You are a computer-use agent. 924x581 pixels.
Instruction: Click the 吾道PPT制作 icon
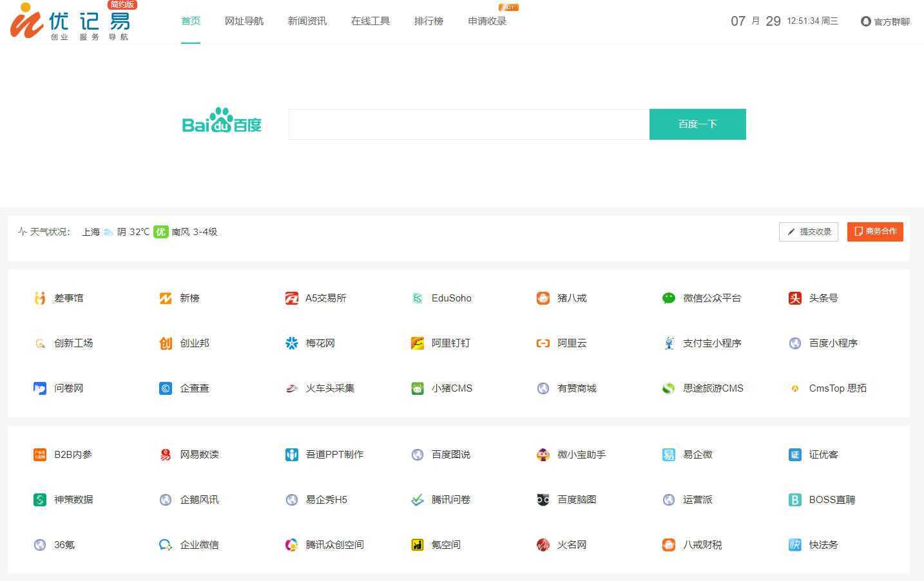coord(292,455)
